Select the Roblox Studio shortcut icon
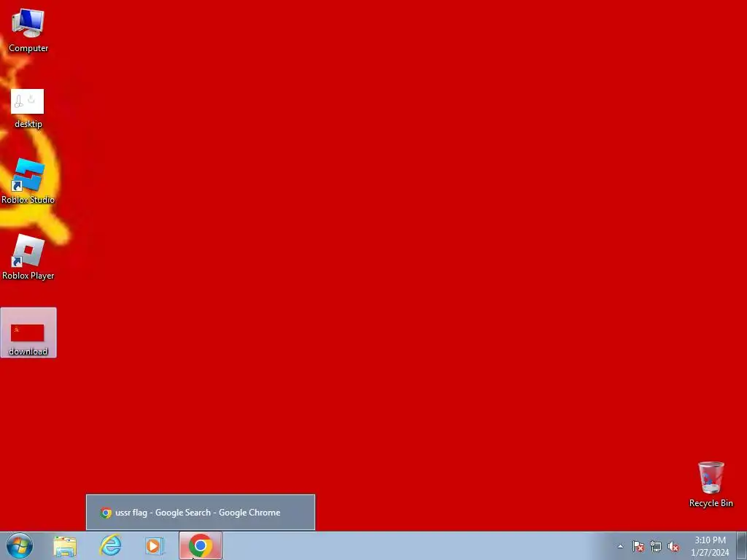This screenshot has height=560, width=747. pyautogui.click(x=28, y=181)
